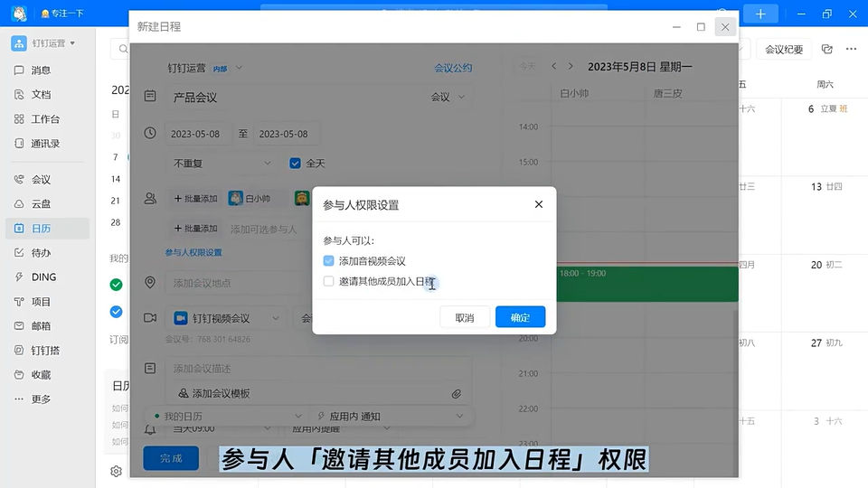This screenshot has height=488, width=868.
Task: Open the 会议 schedule type dropdown
Action: point(448,97)
